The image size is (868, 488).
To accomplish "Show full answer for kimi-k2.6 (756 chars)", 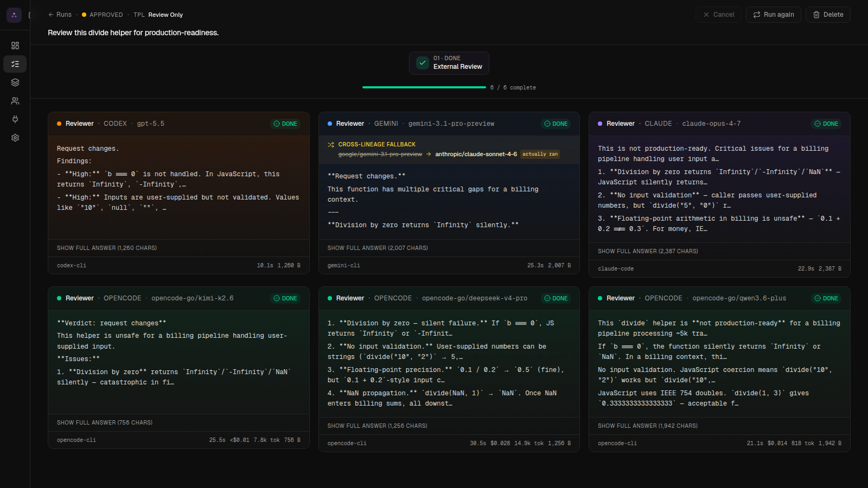I will click(105, 422).
